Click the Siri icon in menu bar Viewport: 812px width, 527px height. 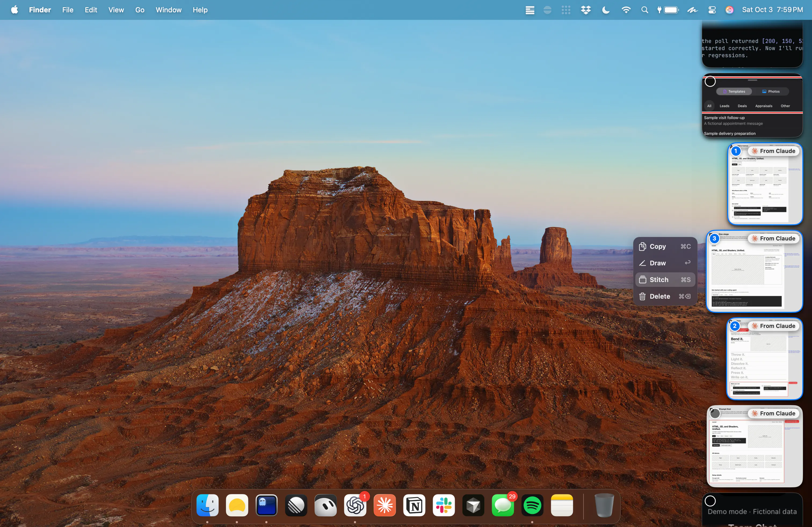point(730,10)
